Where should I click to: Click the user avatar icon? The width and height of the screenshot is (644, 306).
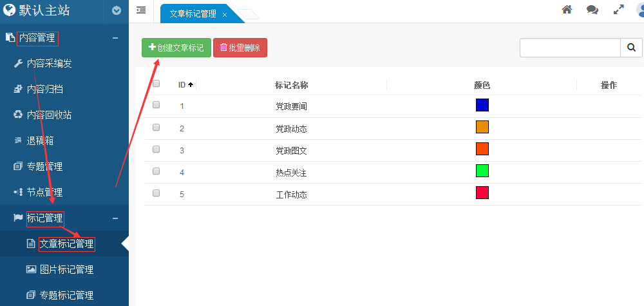click(x=640, y=10)
